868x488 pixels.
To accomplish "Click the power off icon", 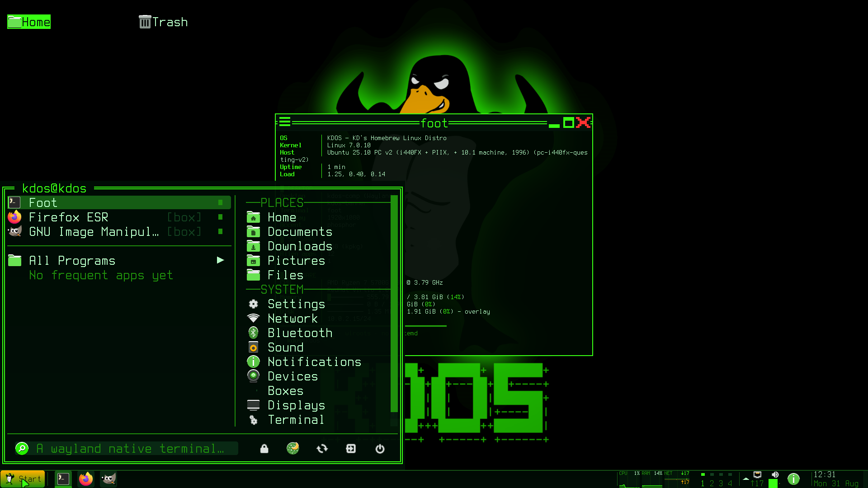I will (380, 448).
